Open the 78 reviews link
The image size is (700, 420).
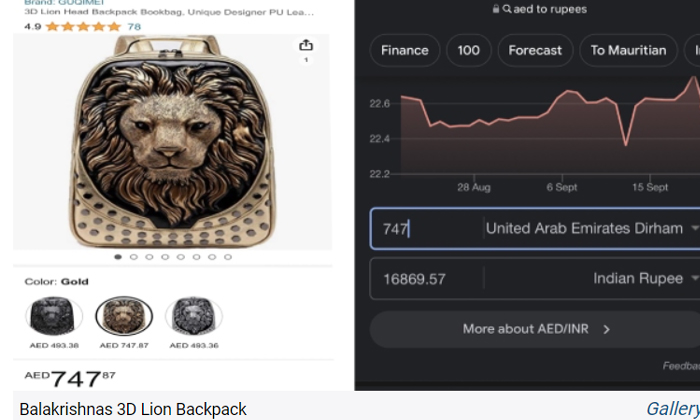pos(134,26)
